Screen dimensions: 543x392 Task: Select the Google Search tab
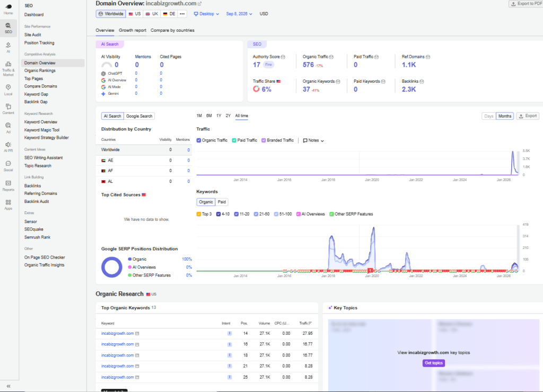tap(139, 116)
